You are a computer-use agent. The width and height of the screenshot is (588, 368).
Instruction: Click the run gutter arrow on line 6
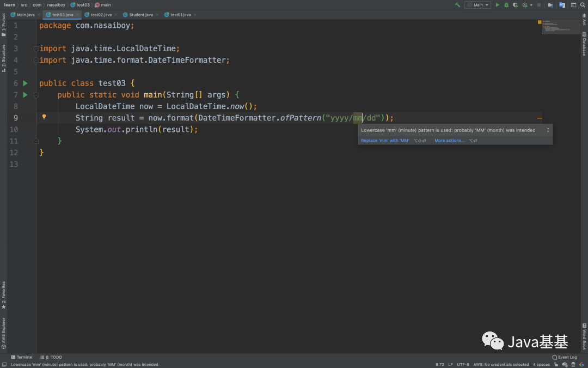pos(25,83)
